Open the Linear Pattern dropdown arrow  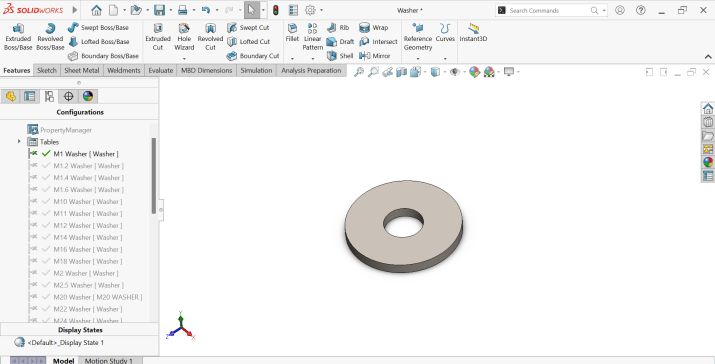(313, 59)
